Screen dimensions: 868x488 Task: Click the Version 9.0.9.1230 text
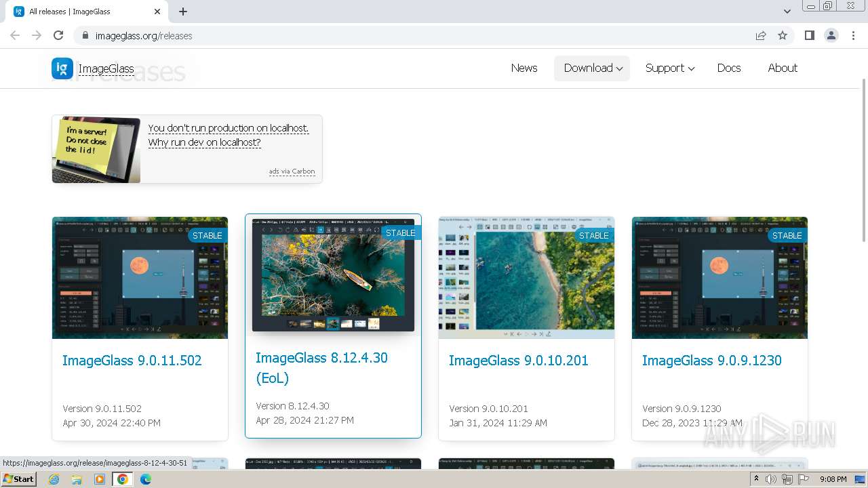point(682,409)
